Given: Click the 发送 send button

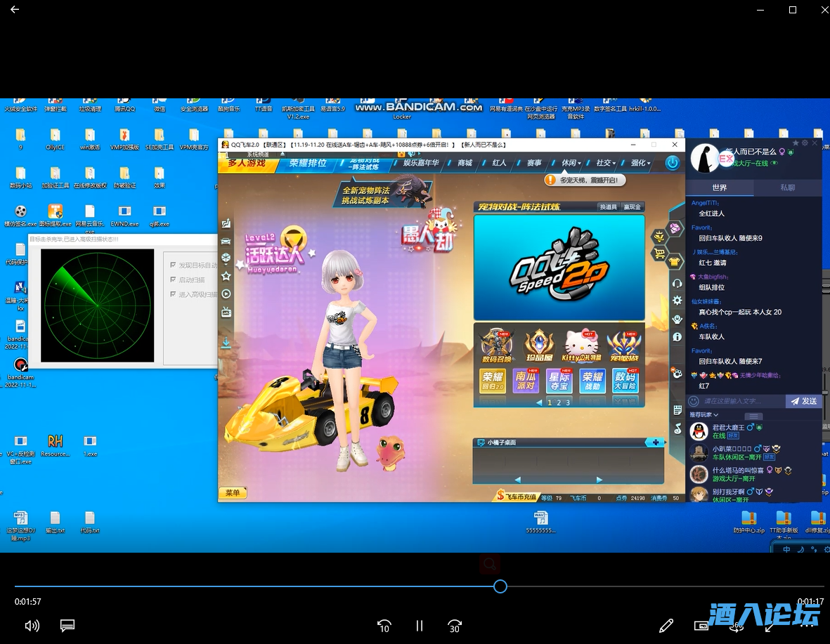Looking at the screenshot, I should click(x=804, y=401).
